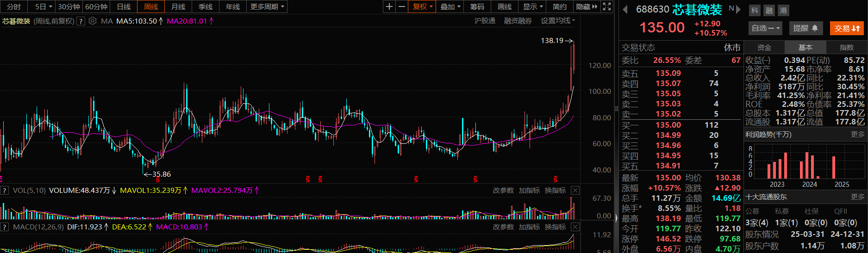
Task: Click the 138.19 high price label on chart
Action: [552, 41]
